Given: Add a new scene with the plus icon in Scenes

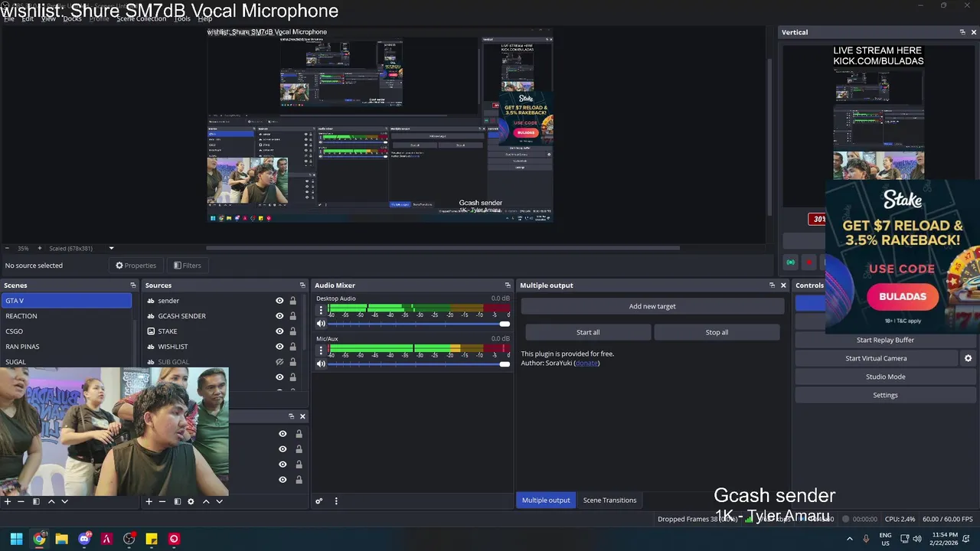Looking at the screenshot, I should pos(8,501).
